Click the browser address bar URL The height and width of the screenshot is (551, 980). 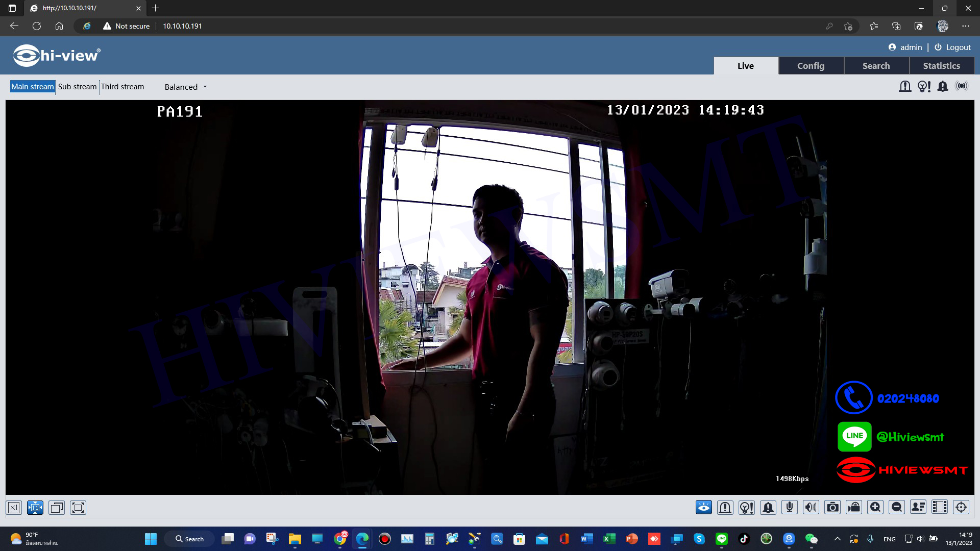pos(182,26)
